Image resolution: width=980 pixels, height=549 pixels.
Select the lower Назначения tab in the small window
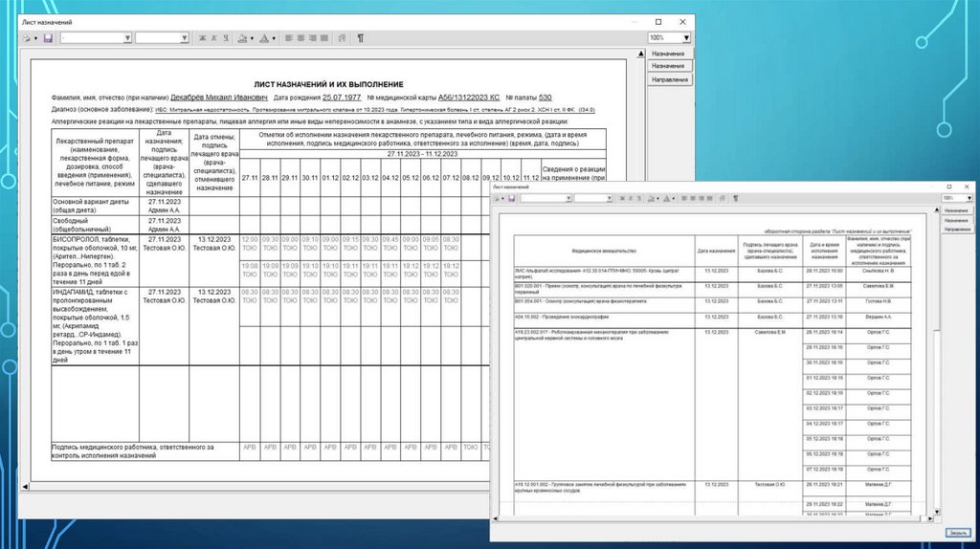[956, 221]
